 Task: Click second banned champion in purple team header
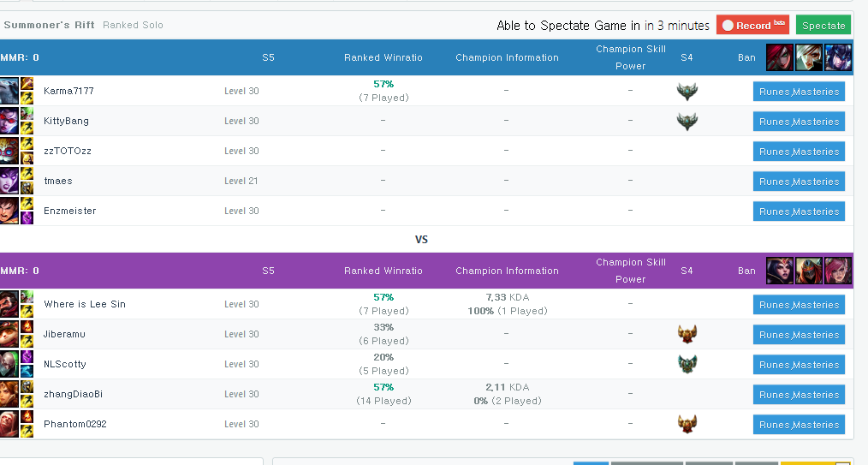click(x=809, y=271)
